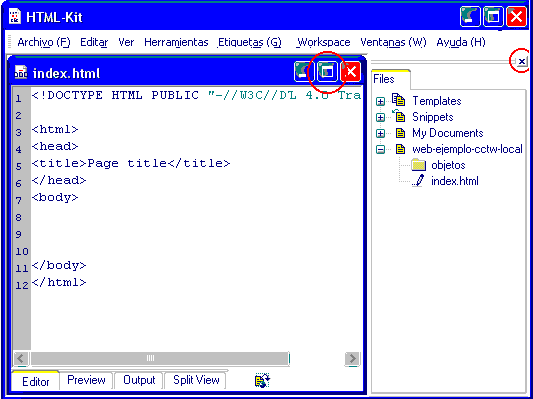Place cursor on empty line 9
This screenshot has height=399, width=533.
coord(196,234)
